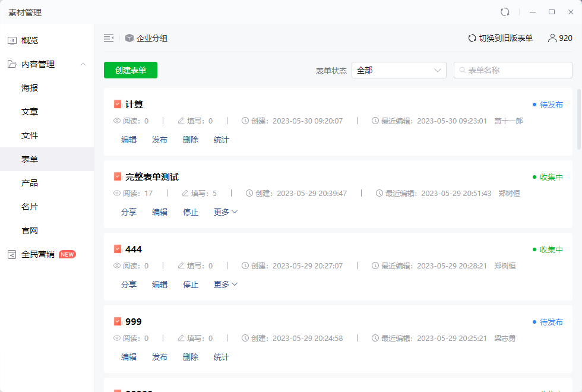Click the 企业分组 cube icon

tap(129, 38)
